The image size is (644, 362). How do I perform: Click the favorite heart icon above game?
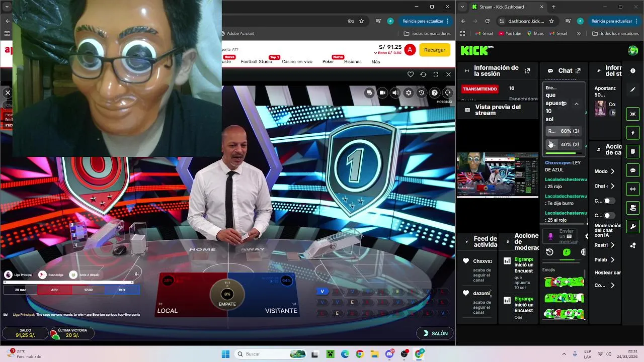pos(411,74)
